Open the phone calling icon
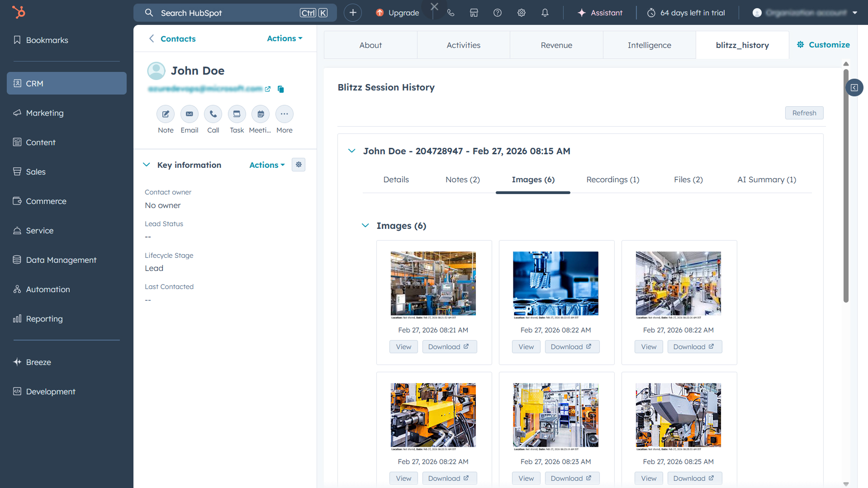 coord(451,13)
